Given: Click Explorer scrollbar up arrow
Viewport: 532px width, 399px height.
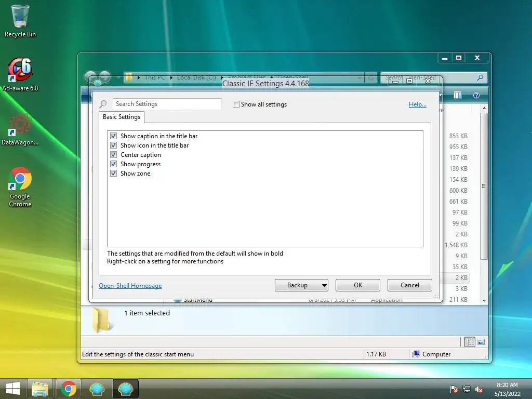Looking at the screenshot, I should point(484,108).
